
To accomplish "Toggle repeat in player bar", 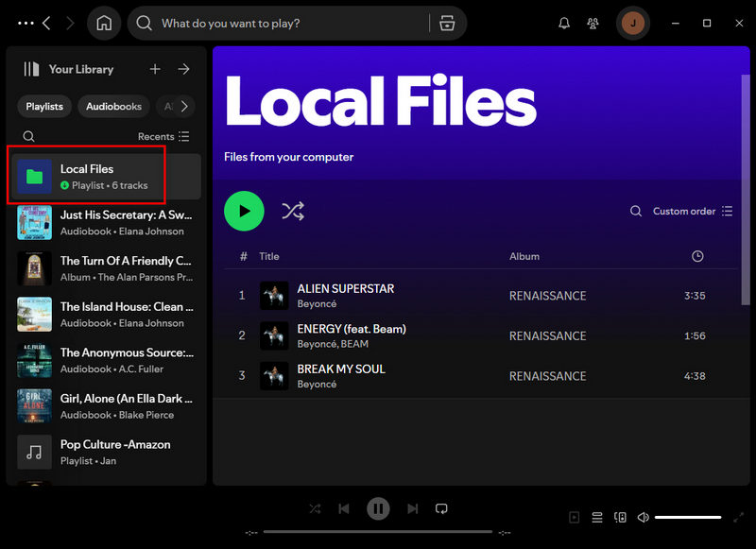I will coord(441,509).
